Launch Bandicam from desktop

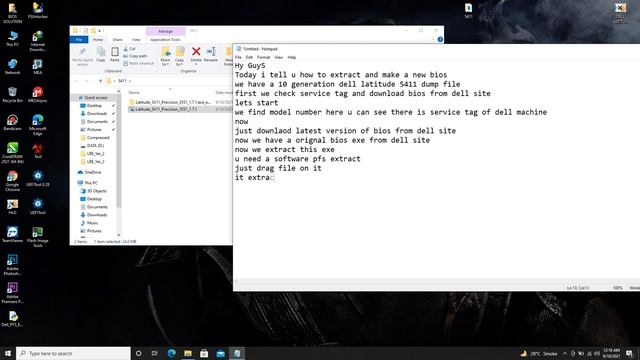coord(12,122)
